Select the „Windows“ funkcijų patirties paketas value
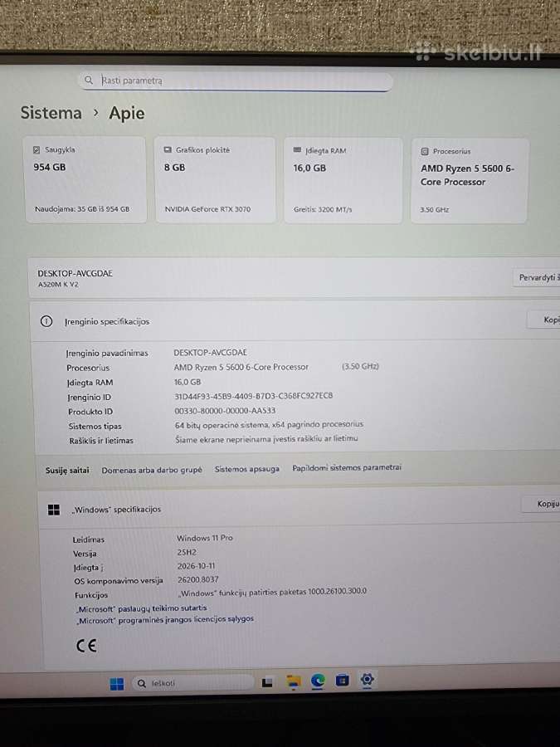The width and height of the screenshot is (560, 747). click(x=272, y=592)
